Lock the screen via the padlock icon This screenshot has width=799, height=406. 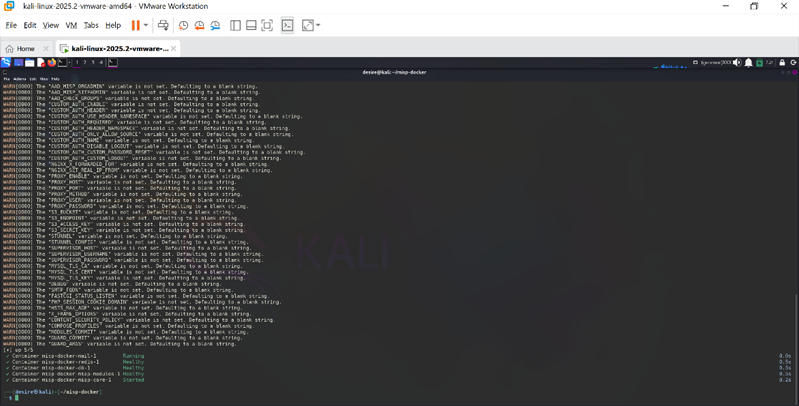782,63
